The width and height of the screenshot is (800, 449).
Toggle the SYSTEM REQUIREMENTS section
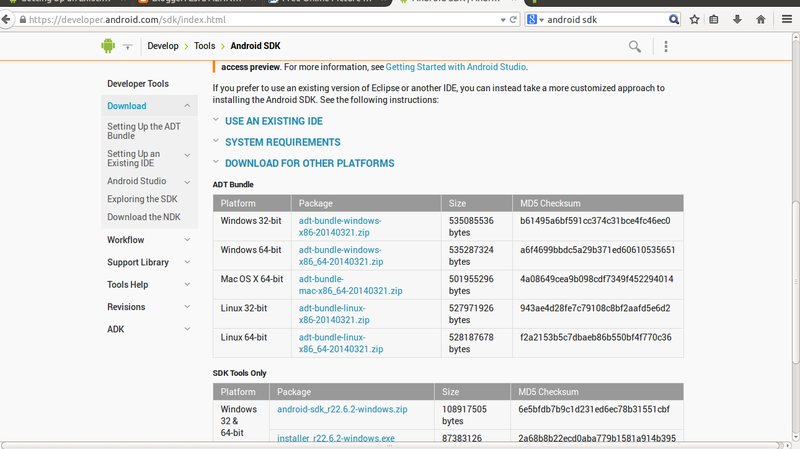(283, 142)
